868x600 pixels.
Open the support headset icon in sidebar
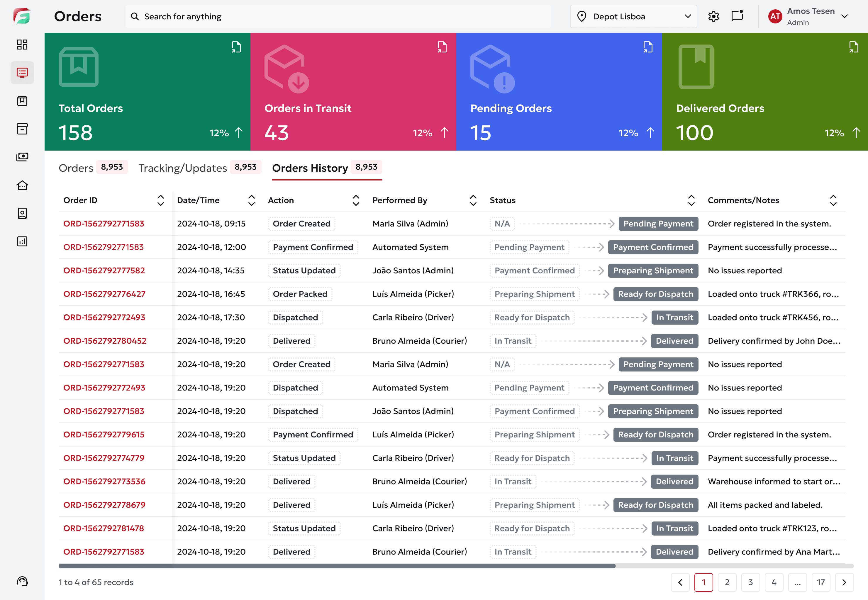coord(22,581)
